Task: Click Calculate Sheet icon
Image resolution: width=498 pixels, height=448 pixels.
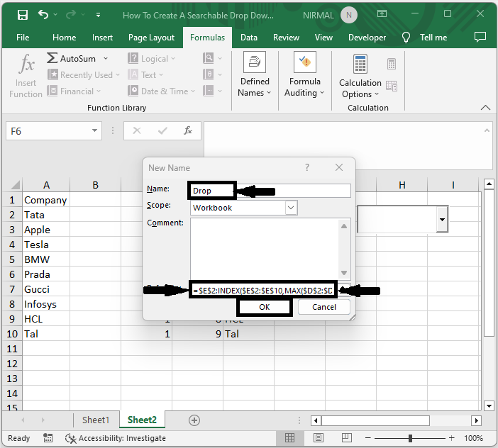Action: click(392, 86)
